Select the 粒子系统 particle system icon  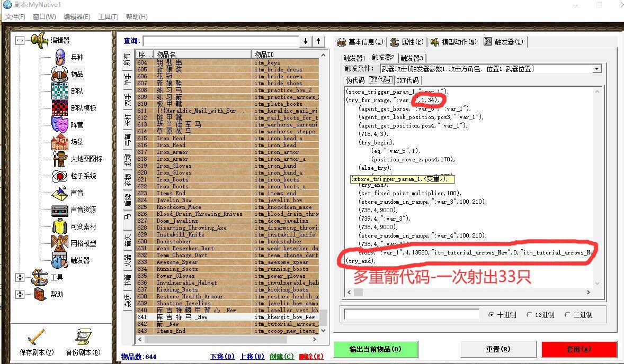coord(60,177)
